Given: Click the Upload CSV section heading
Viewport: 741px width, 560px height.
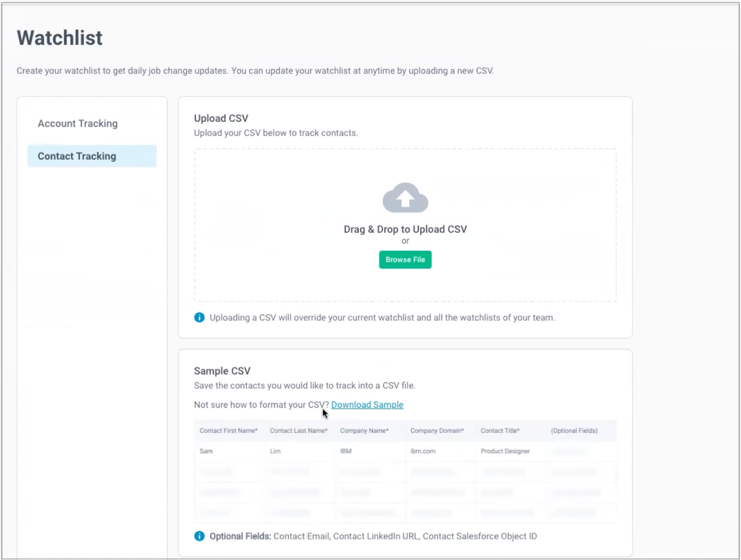Looking at the screenshot, I should click(x=221, y=118).
